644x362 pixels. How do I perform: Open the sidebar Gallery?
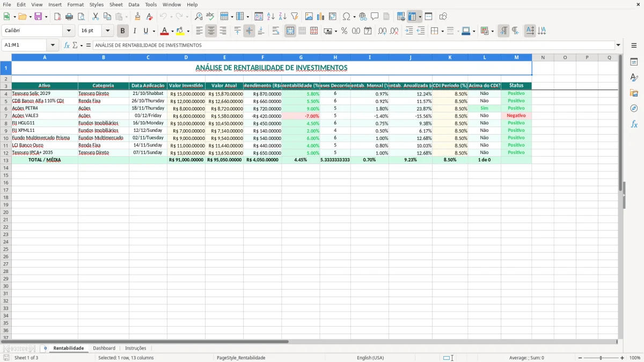pyautogui.click(x=634, y=93)
